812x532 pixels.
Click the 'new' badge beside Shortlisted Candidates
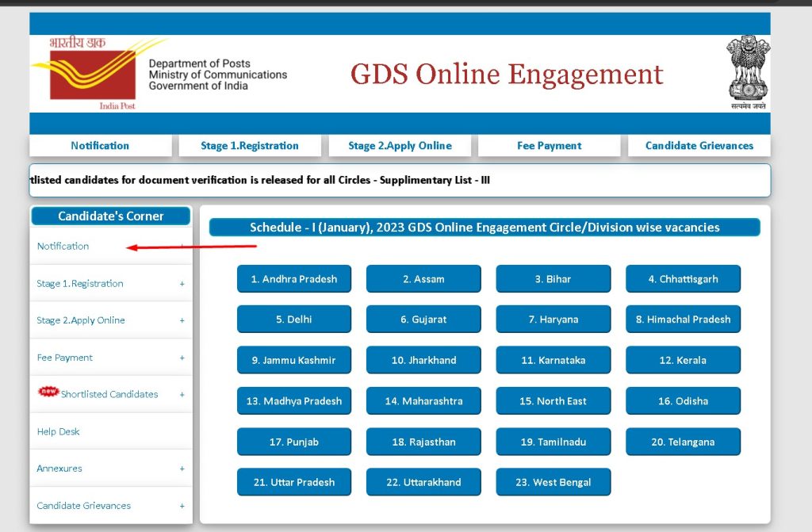[x=50, y=393]
